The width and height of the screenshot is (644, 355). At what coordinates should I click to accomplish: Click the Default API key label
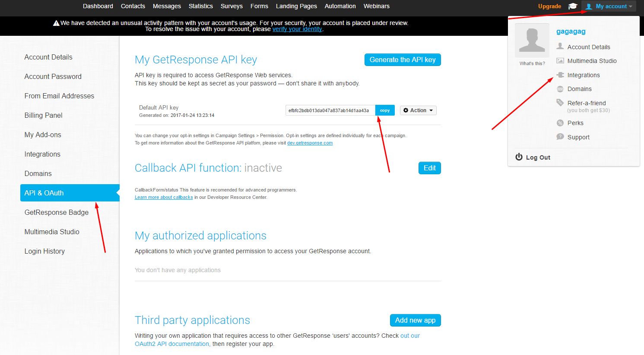(x=159, y=107)
